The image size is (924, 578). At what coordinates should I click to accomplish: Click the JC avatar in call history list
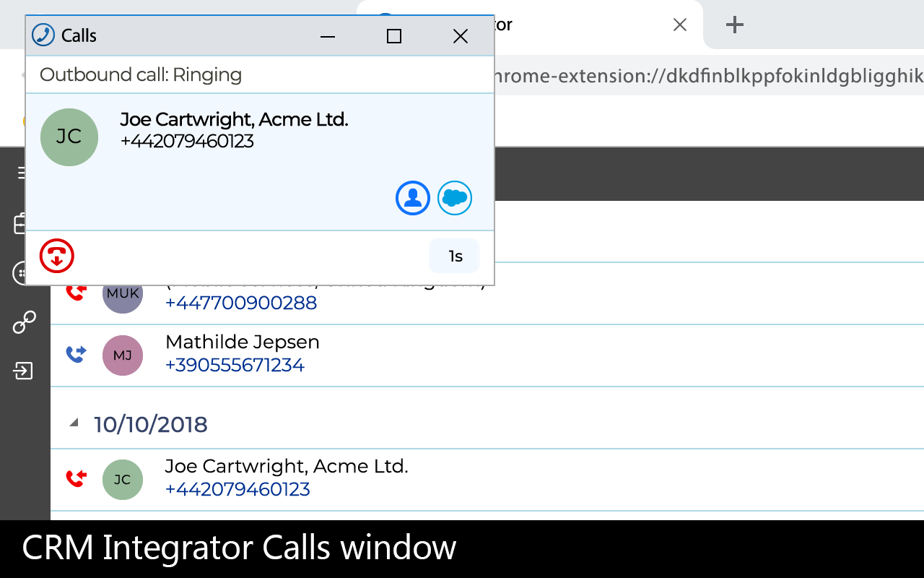[123, 479]
